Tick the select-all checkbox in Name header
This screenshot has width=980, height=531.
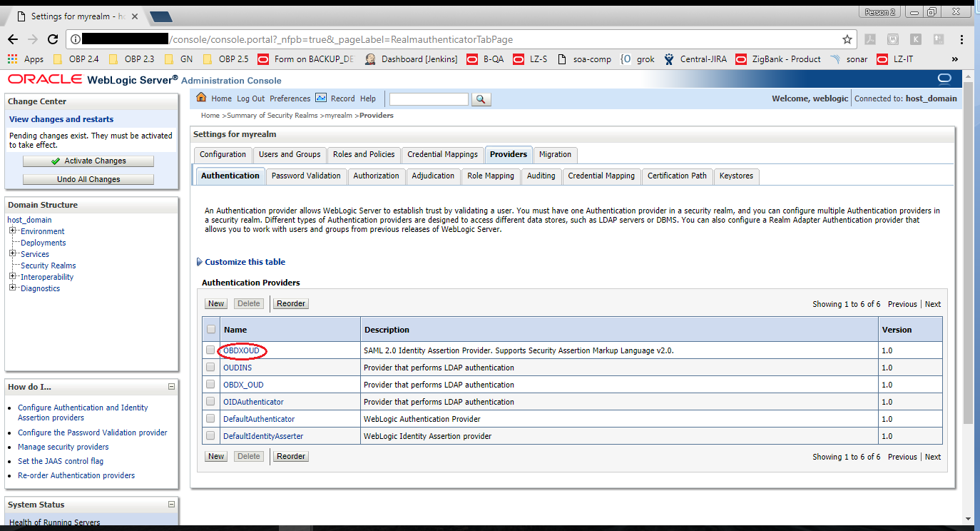click(210, 330)
